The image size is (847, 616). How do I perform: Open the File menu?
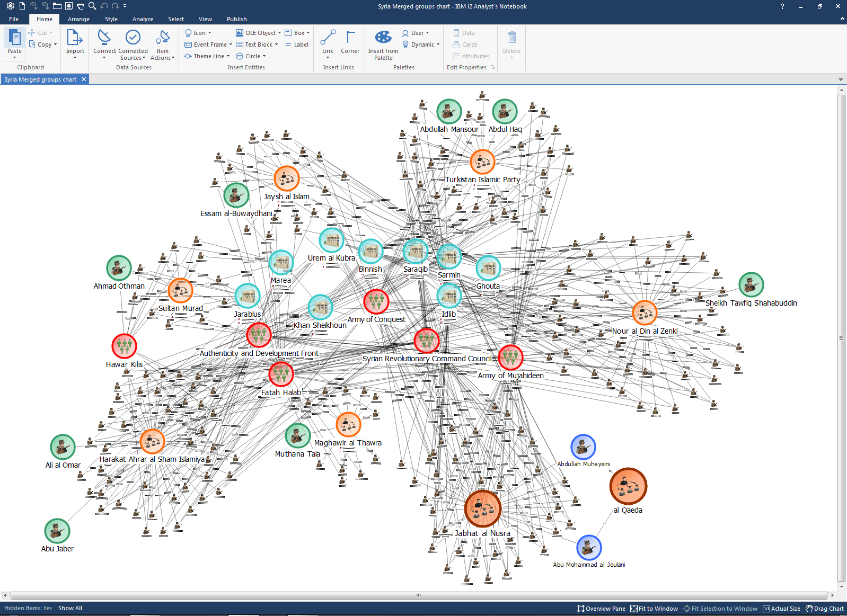pyautogui.click(x=14, y=19)
